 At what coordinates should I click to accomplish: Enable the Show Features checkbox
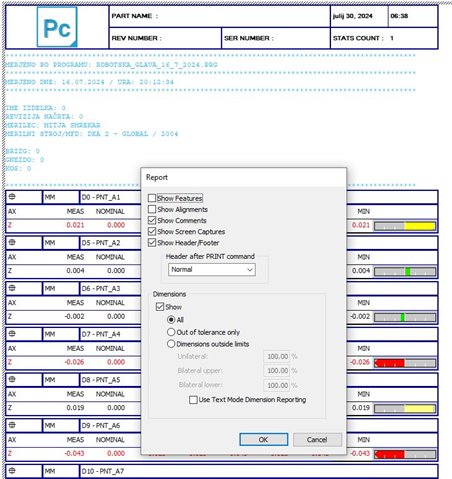click(152, 198)
